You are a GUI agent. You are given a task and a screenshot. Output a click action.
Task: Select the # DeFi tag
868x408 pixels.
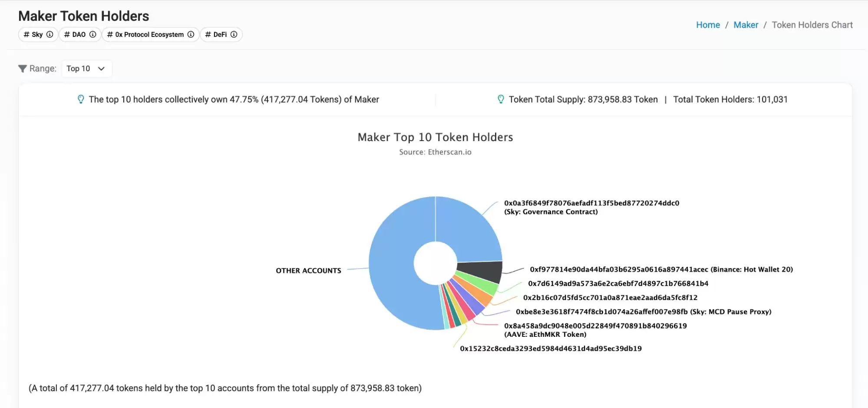(x=216, y=35)
